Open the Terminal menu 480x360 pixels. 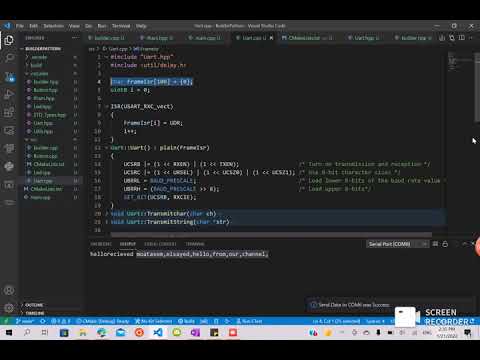[121, 26]
